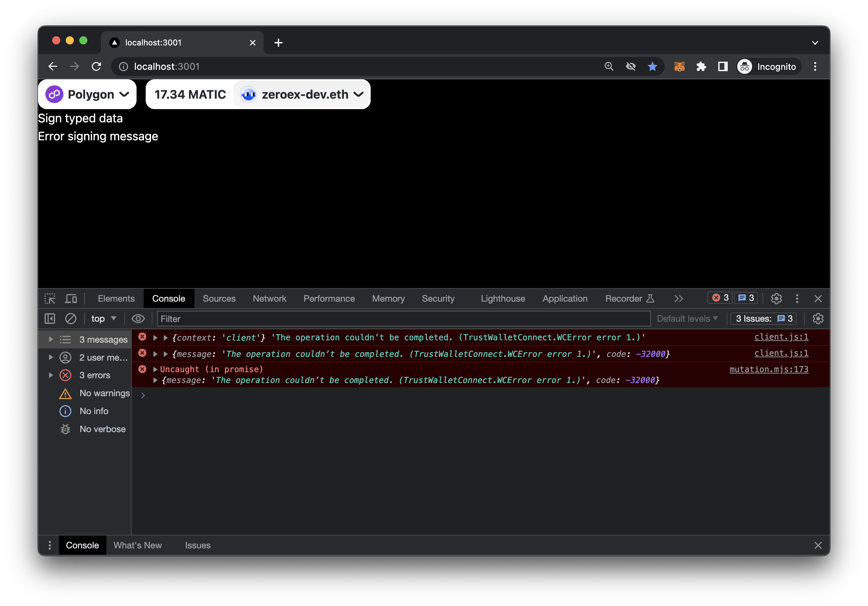This screenshot has height=606, width=868.
Task: Open DevTools settings gear icon
Action: click(x=776, y=299)
